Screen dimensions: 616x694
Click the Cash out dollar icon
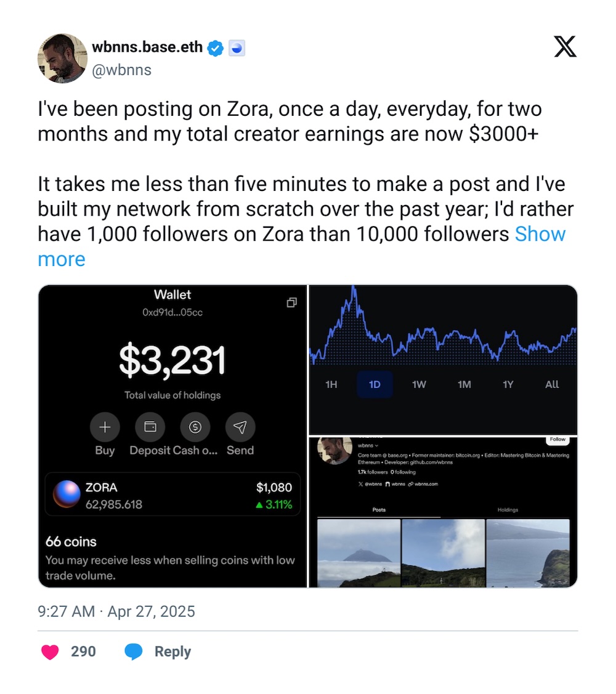click(x=195, y=427)
